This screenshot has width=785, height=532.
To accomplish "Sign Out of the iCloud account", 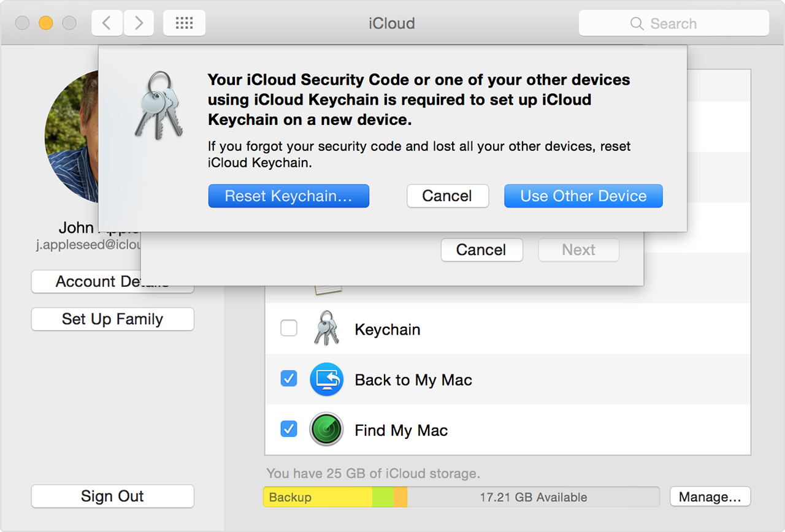I will [x=112, y=496].
